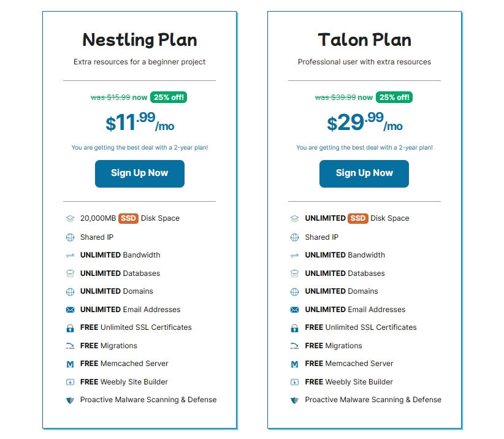Click domains globe icon in Talon Plan
The image size is (504, 439).
pos(295,291)
